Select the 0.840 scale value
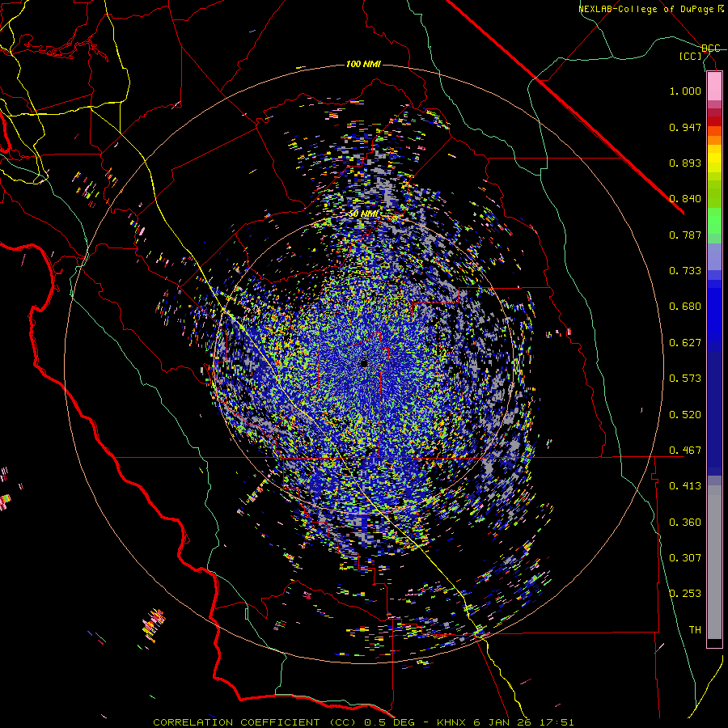728x728 pixels. pyautogui.click(x=685, y=199)
